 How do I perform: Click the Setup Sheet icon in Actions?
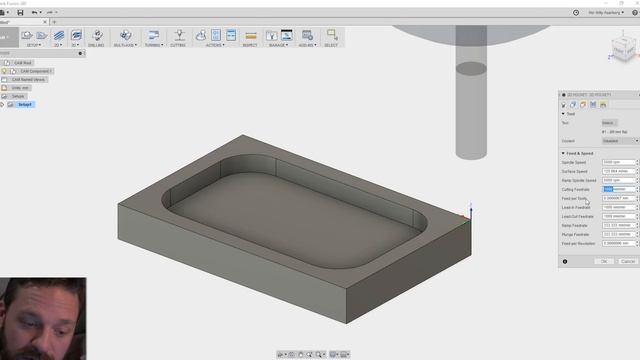pyautogui.click(x=231, y=36)
